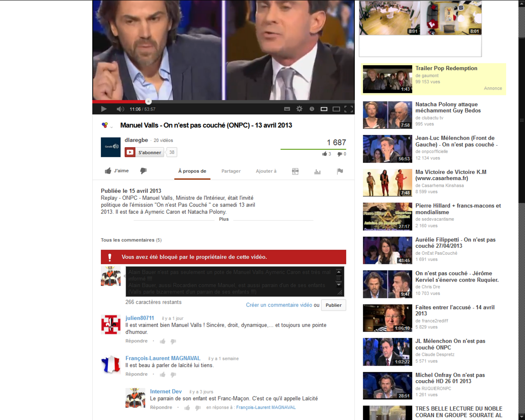Open video statistics bar chart icon
The height and width of the screenshot is (420, 525).
coord(317,172)
